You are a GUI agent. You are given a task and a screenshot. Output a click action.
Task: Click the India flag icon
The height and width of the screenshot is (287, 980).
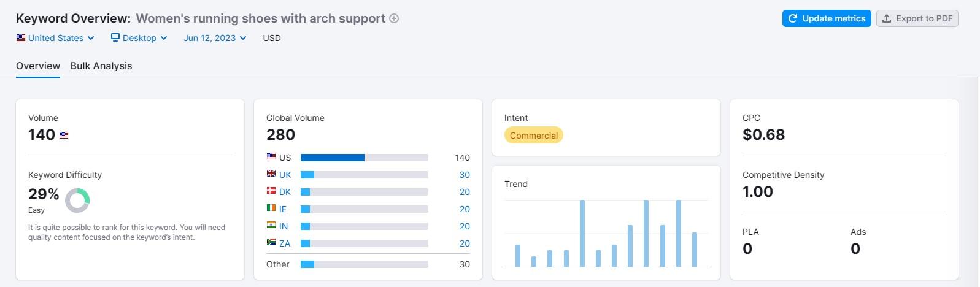pos(271,226)
